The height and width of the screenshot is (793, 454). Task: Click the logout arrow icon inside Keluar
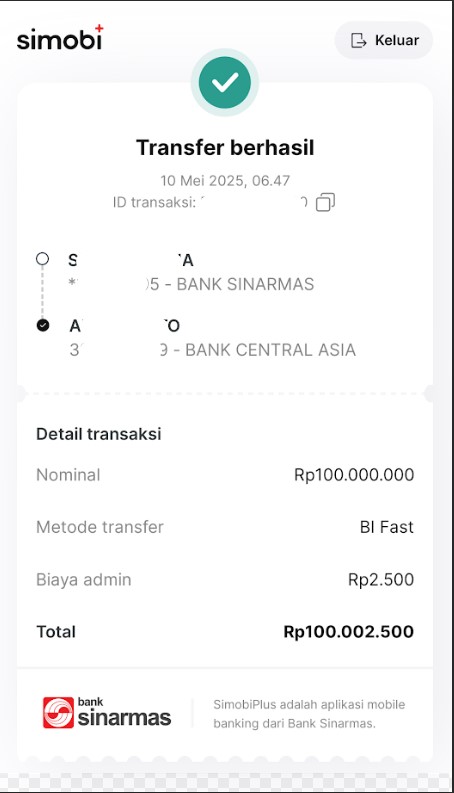pos(358,40)
